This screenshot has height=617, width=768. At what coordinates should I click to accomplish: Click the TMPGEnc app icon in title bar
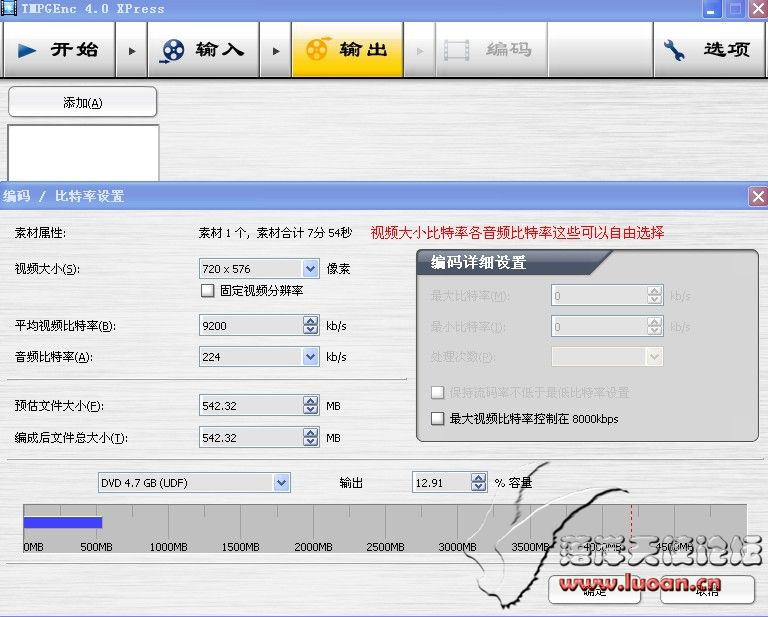[9, 8]
